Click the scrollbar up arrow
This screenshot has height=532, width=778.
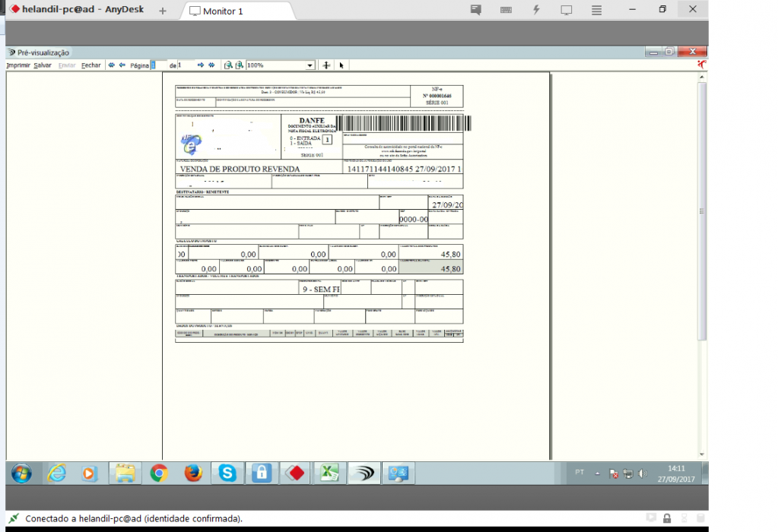coord(702,77)
